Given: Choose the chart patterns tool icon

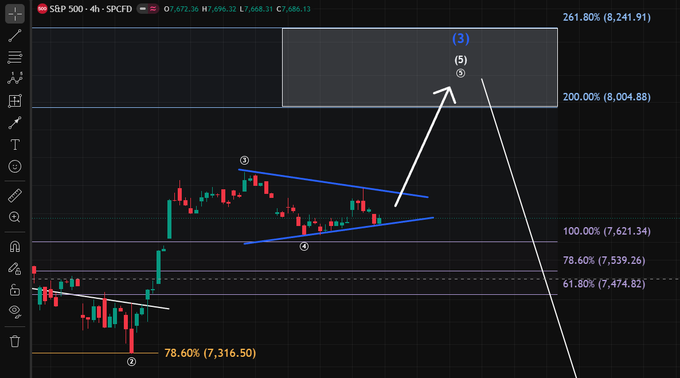Looking at the screenshot, I should coord(15,79).
